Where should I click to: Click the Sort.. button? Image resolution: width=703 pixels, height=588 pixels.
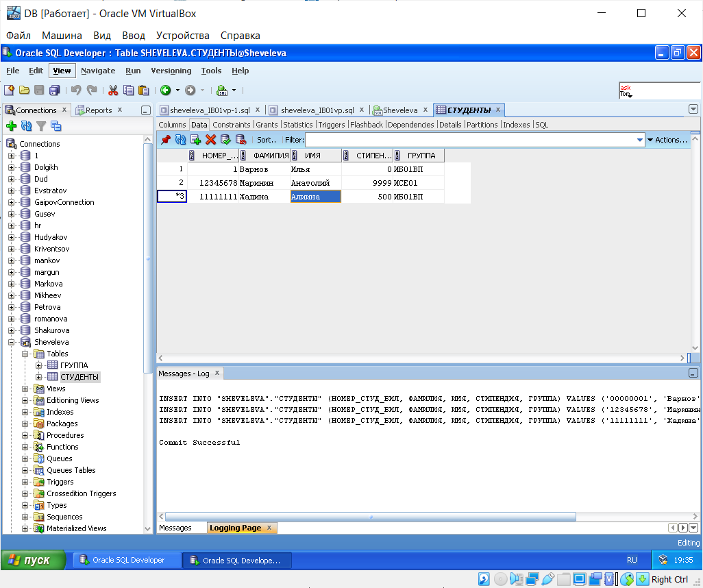267,140
